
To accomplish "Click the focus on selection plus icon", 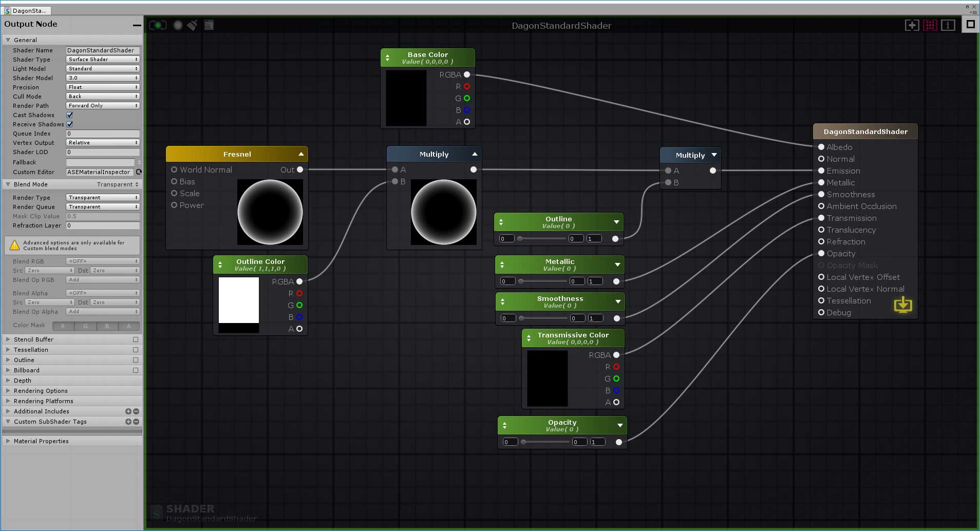I will tap(912, 25).
